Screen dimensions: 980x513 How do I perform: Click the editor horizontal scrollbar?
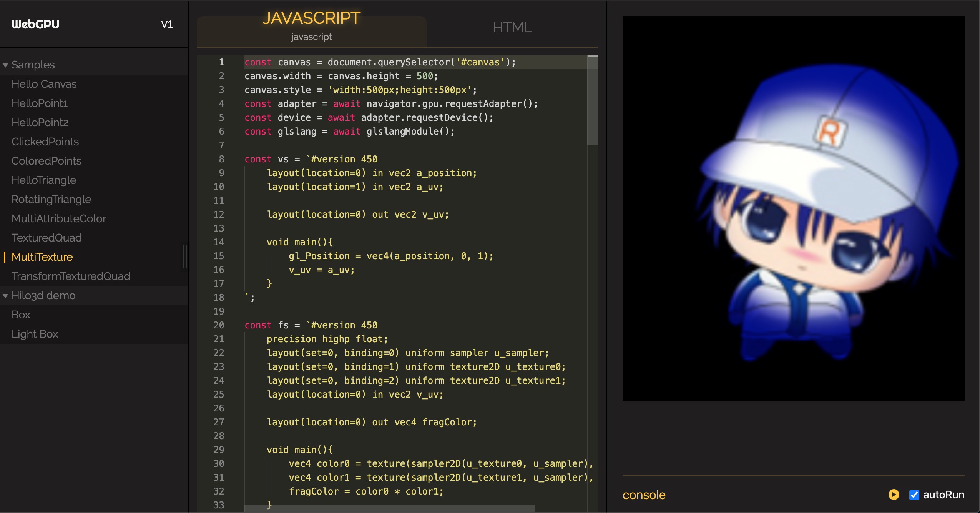pos(389,508)
